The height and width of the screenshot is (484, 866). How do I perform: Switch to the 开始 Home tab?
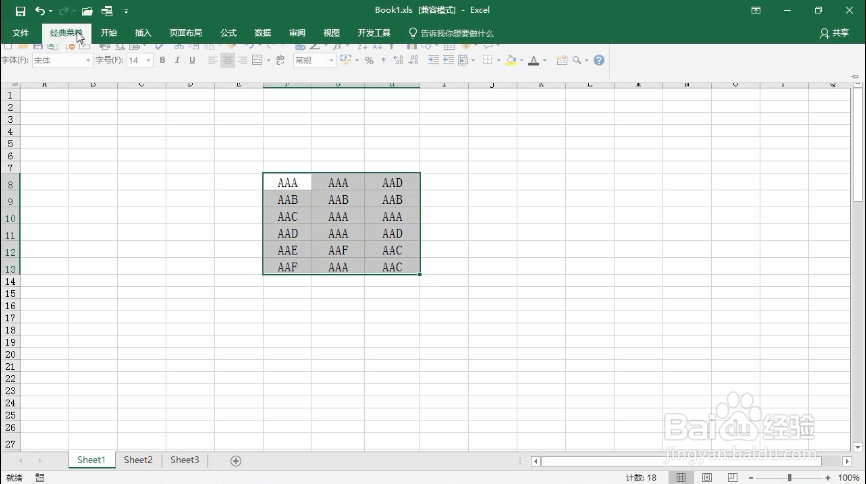[109, 33]
